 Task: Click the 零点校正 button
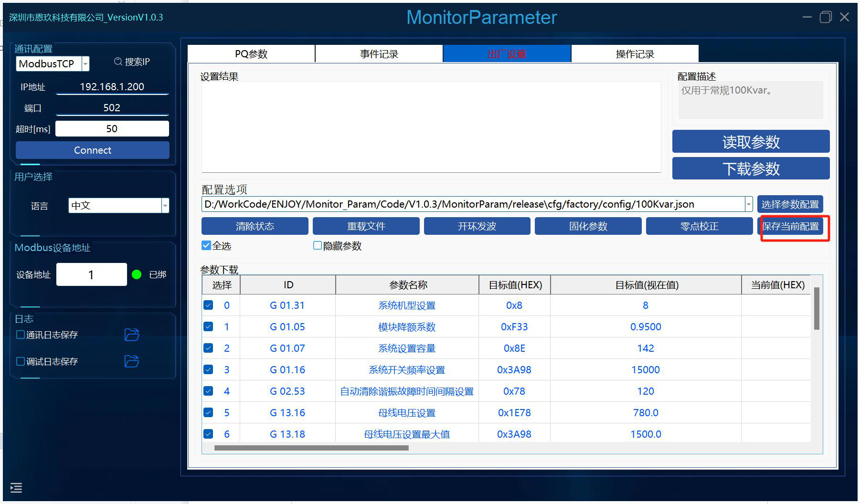tap(700, 226)
